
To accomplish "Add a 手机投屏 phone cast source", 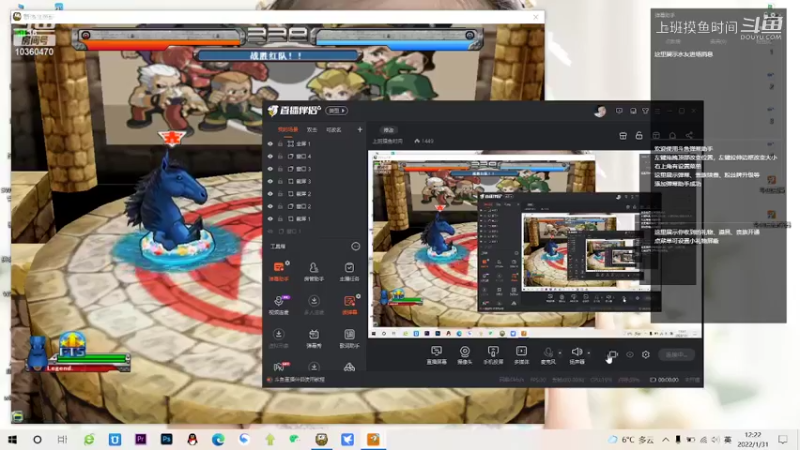I will 493,355.
